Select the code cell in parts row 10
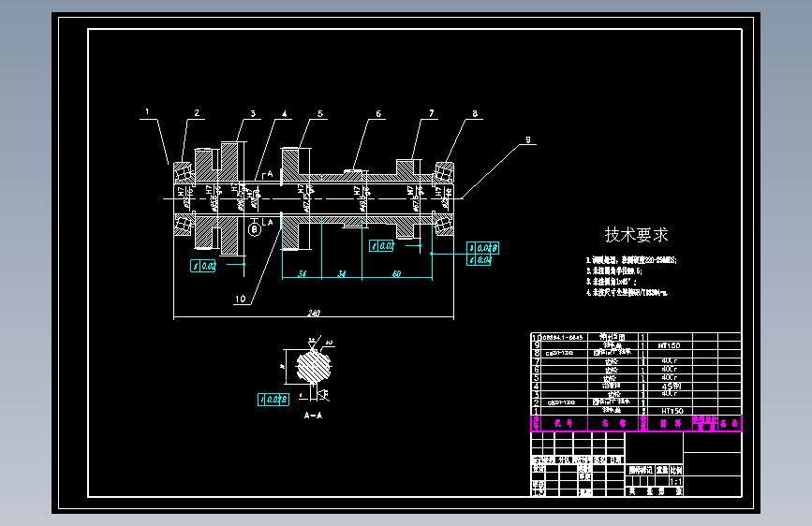 click(x=563, y=337)
